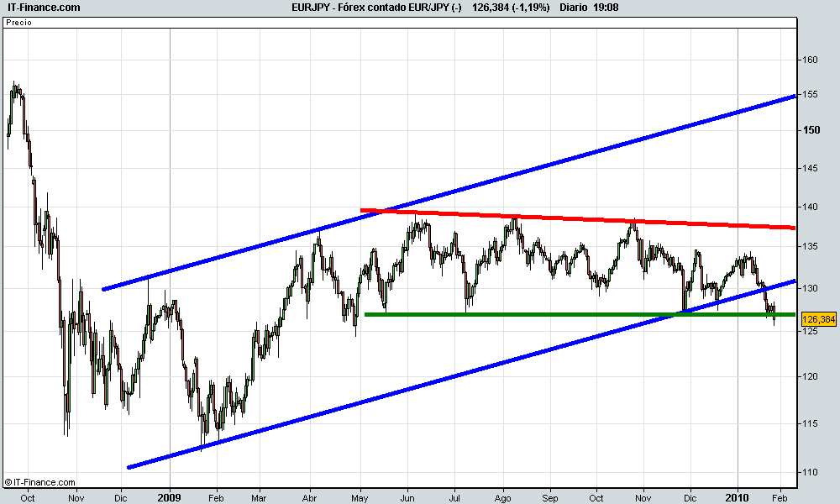Image resolution: width=840 pixels, height=504 pixels.
Task: Click the Precio panel label
Action: tap(19, 23)
